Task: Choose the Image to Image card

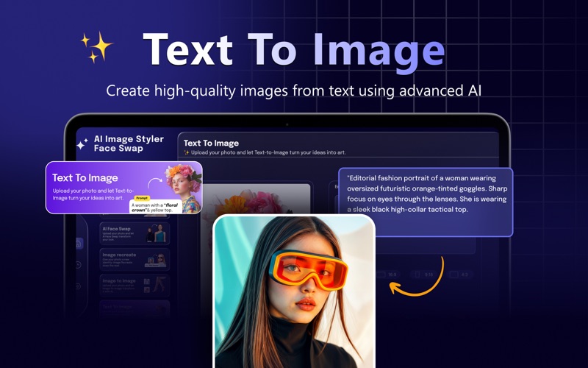Action: (x=135, y=286)
